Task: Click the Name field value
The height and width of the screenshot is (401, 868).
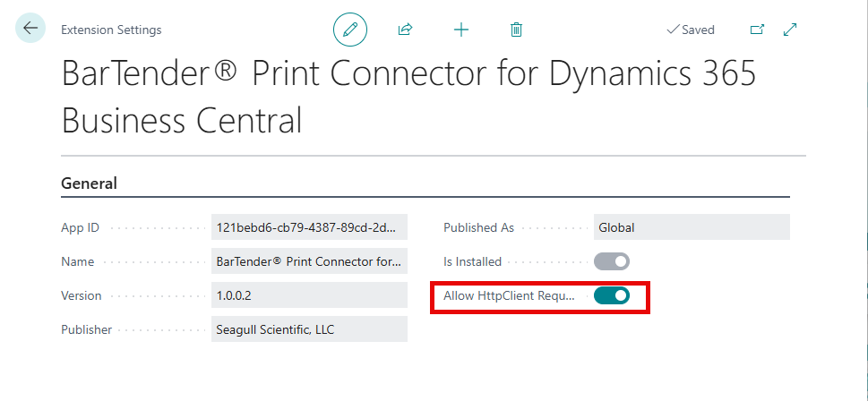Action: click(x=309, y=261)
